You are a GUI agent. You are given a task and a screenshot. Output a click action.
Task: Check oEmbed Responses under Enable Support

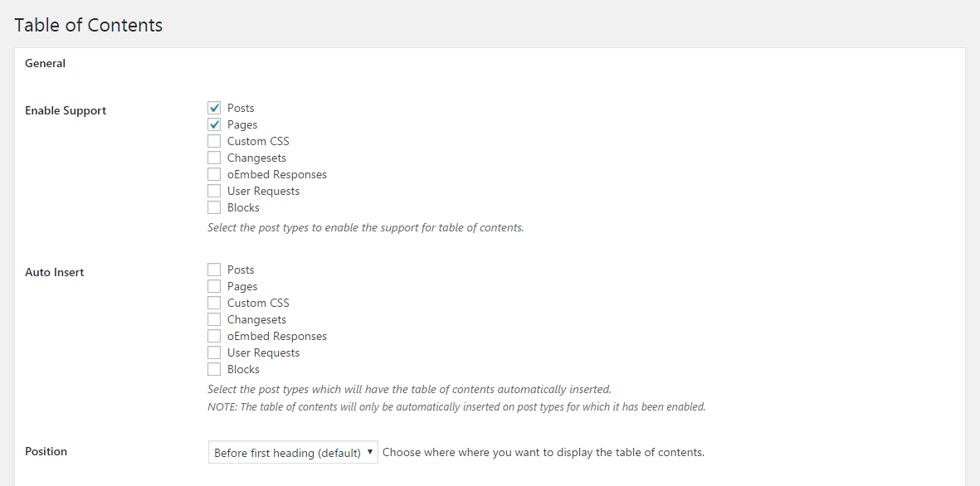(x=214, y=174)
